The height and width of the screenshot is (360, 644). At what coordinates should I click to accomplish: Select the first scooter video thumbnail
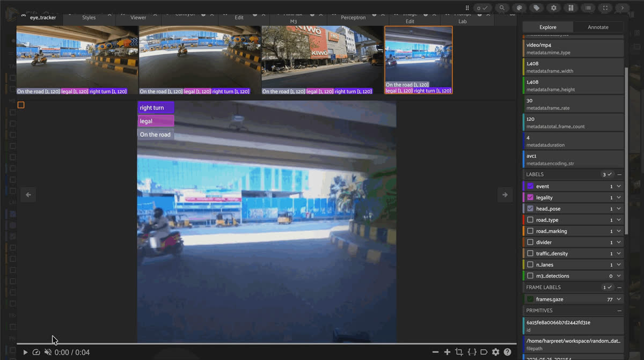(77, 60)
